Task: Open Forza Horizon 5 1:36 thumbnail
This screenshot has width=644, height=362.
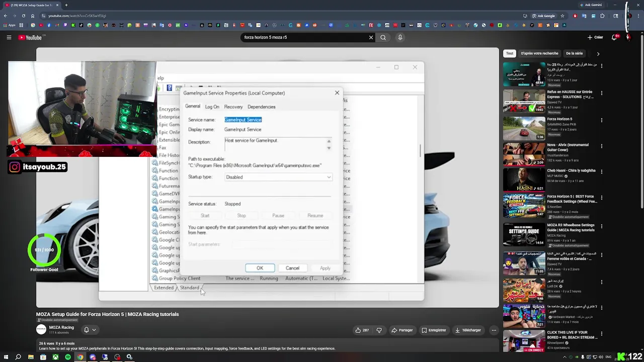Action: tap(524, 129)
